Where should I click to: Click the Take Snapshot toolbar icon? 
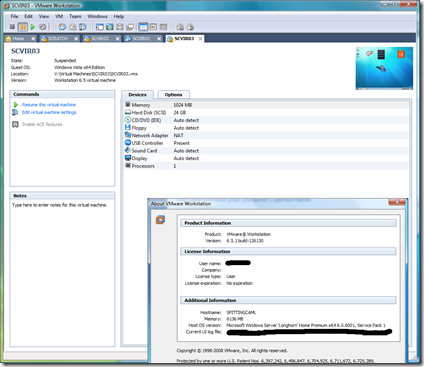pos(62,27)
